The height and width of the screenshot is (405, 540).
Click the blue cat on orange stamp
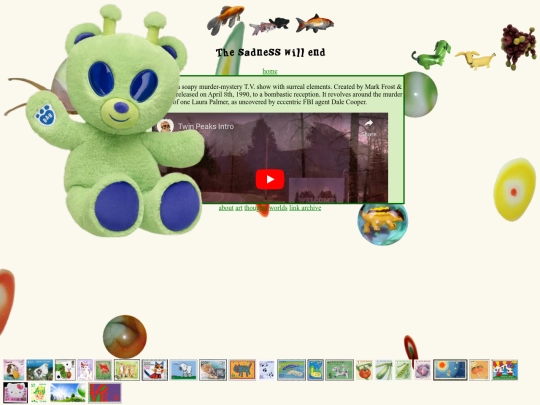(242, 370)
